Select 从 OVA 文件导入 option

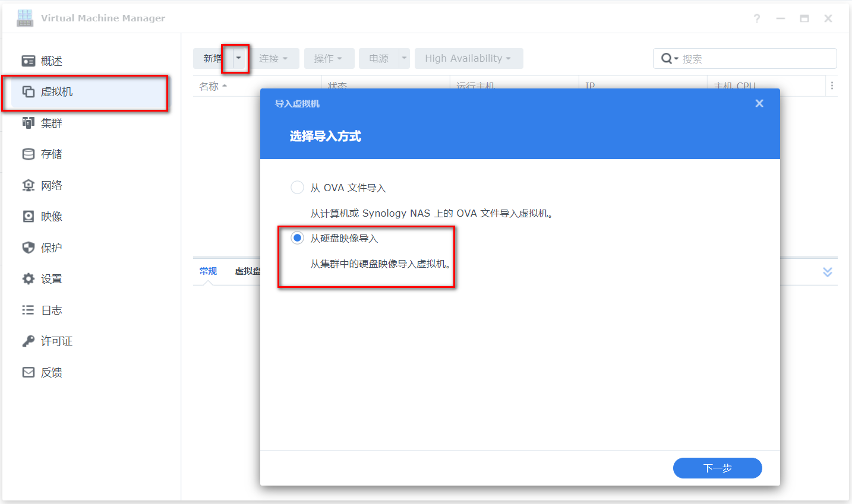click(x=297, y=187)
